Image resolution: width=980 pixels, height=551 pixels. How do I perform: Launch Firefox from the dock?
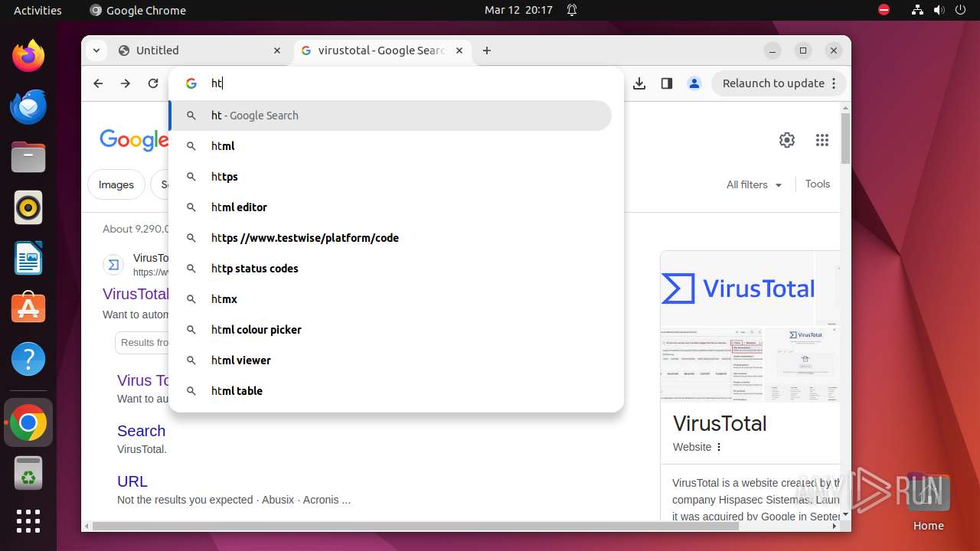click(28, 56)
